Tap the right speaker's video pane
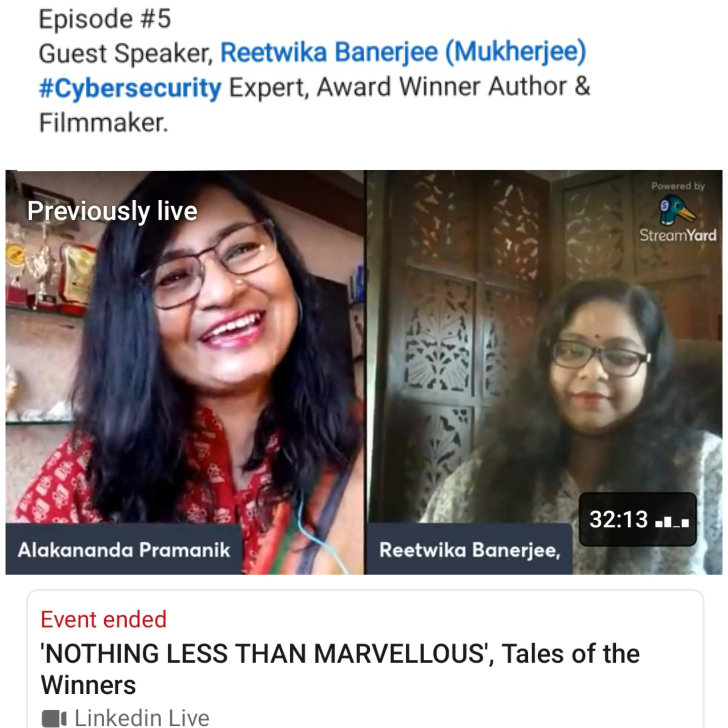The width and height of the screenshot is (728, 728). (x=544, y=372)
